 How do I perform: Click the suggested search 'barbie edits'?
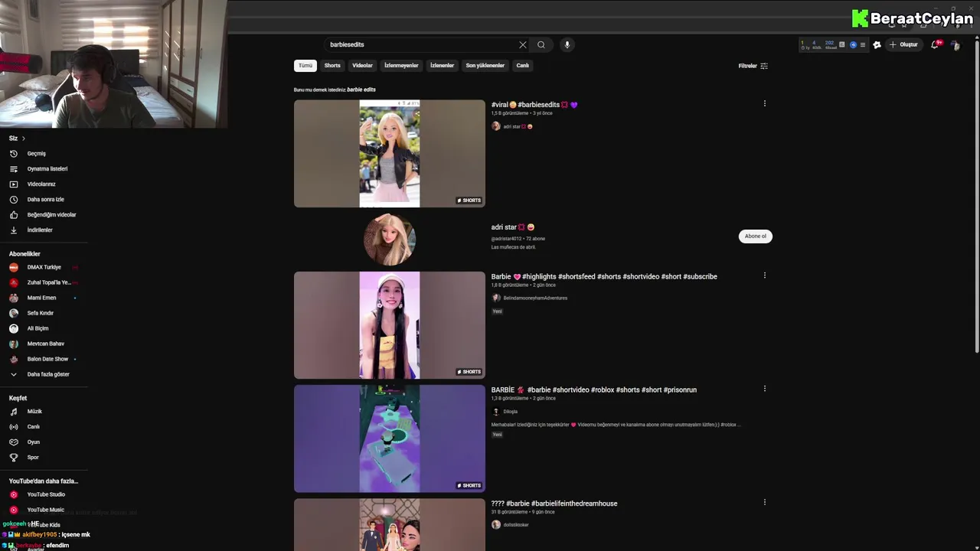(361, 90)
